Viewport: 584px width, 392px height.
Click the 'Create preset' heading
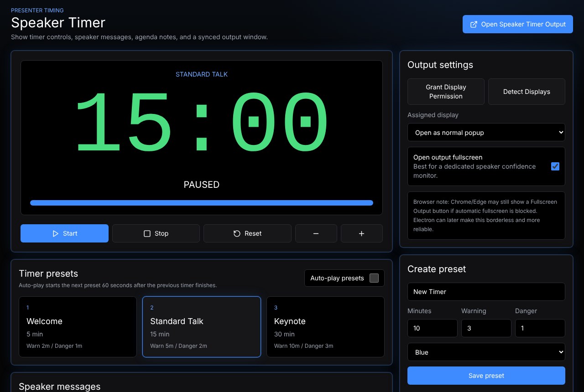(x=437, y=269)
